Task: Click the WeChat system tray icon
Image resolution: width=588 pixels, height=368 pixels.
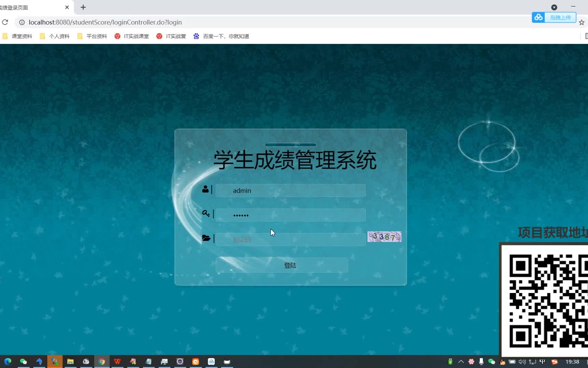Action: coord(491,362)
